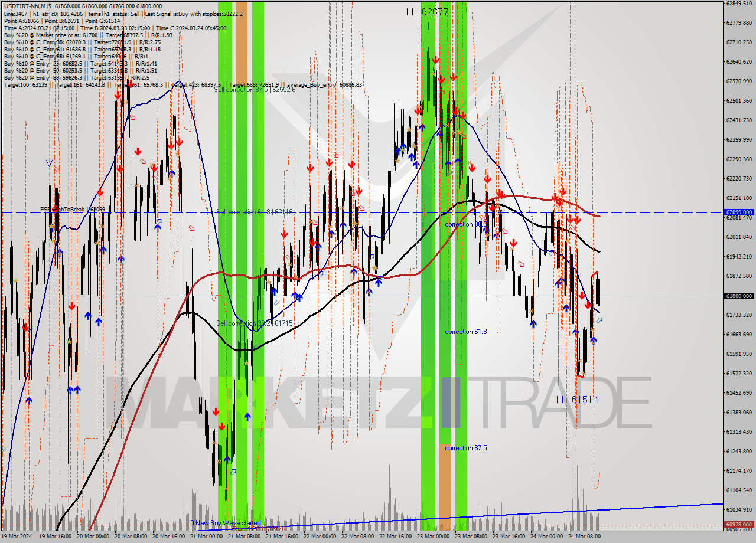
Task: Click the blue 'correction 87.5' label
Action: point(466,448)
